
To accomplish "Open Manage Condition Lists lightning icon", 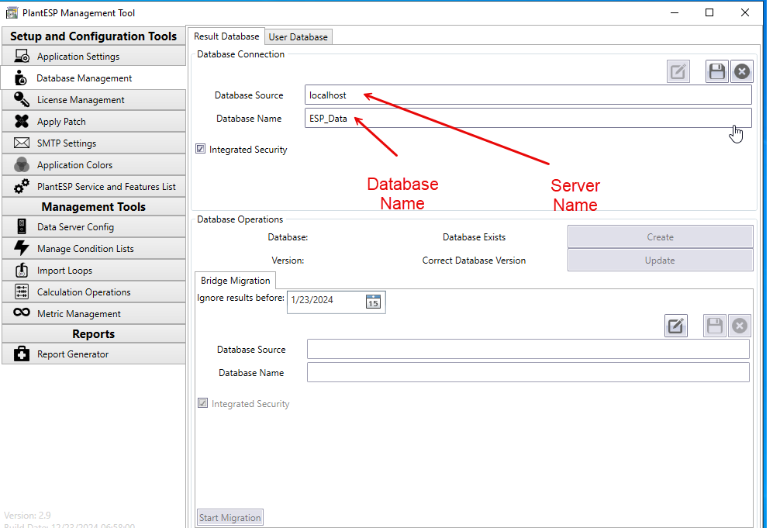I will pyautogui.click(x=22, y=248).
